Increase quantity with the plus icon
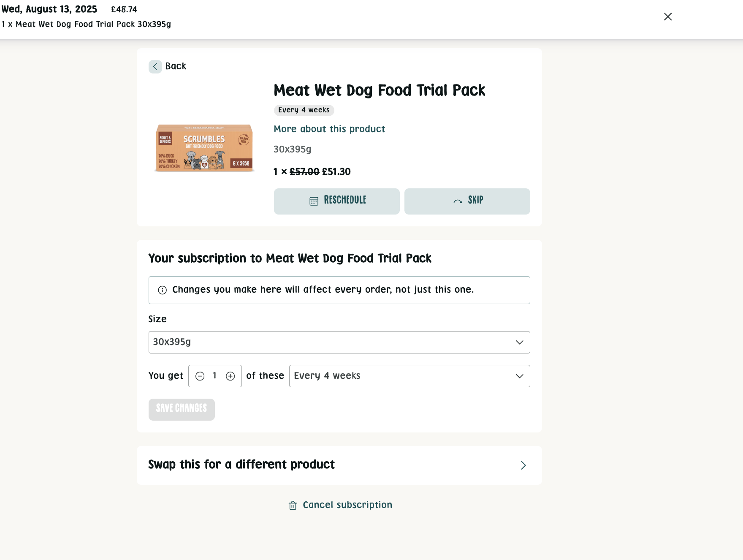The height and width of the screenshot is (560, 743). click(230, 376)
